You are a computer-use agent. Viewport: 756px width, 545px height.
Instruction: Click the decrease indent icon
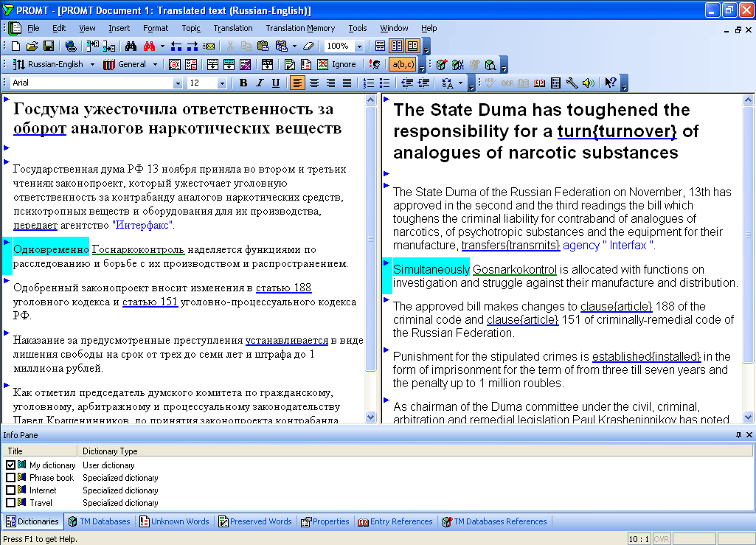(407, 83)
